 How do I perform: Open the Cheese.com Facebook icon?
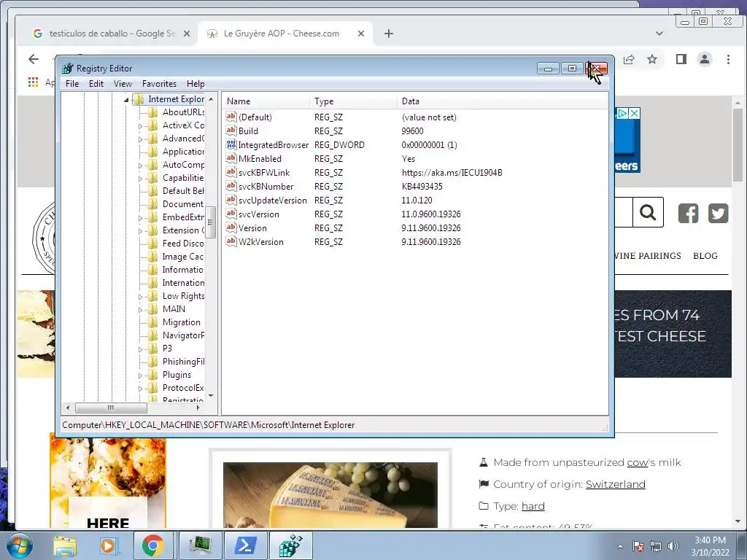(688, 213)
